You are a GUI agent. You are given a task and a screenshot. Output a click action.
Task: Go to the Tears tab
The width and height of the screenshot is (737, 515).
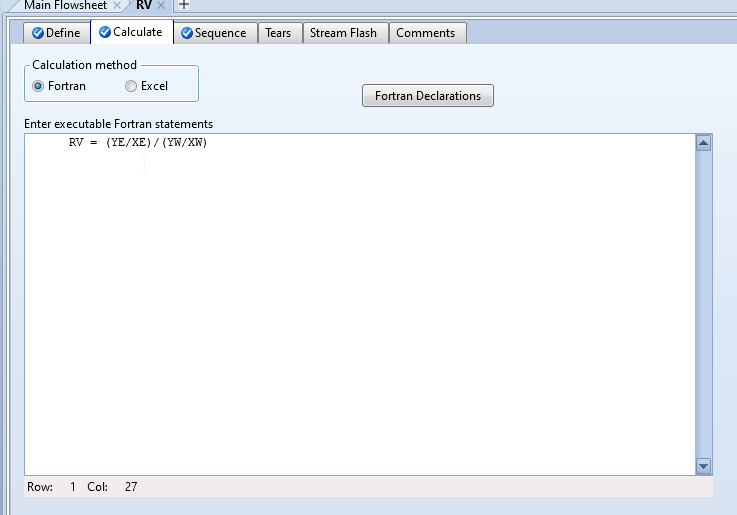[278, 33]
